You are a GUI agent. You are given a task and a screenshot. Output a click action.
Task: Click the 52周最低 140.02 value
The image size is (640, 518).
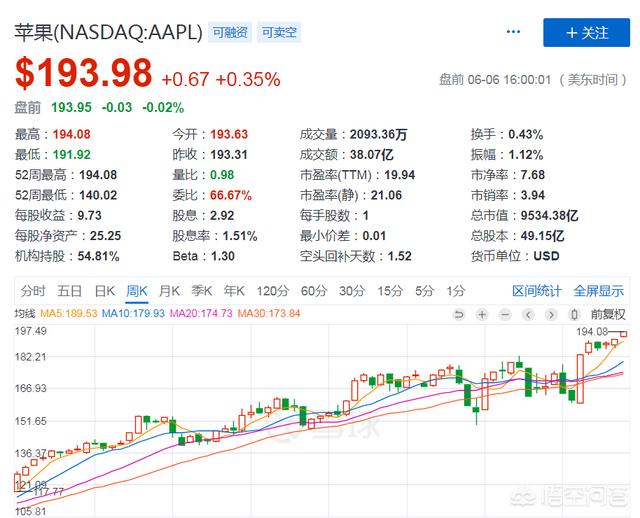pos(98,195)
